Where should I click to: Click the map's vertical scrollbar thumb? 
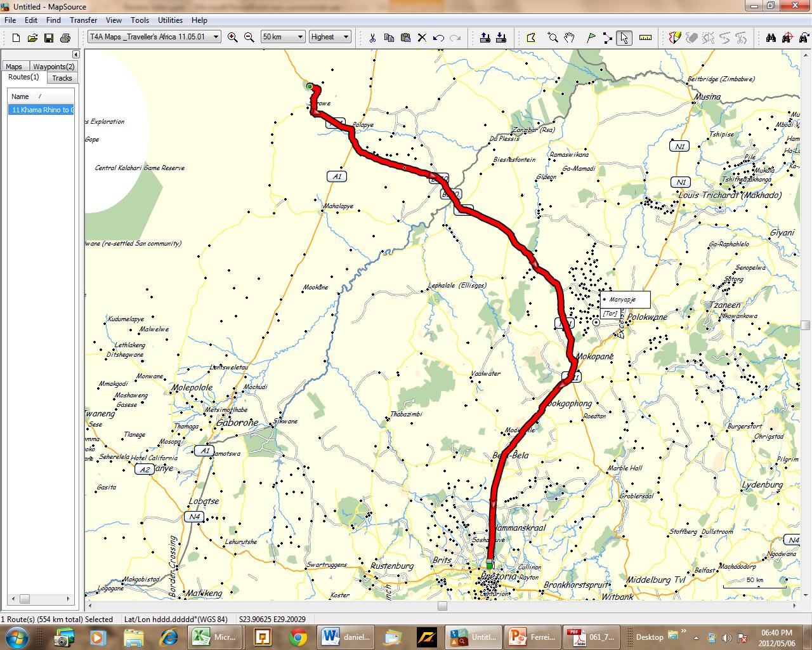tap(805, 326)
